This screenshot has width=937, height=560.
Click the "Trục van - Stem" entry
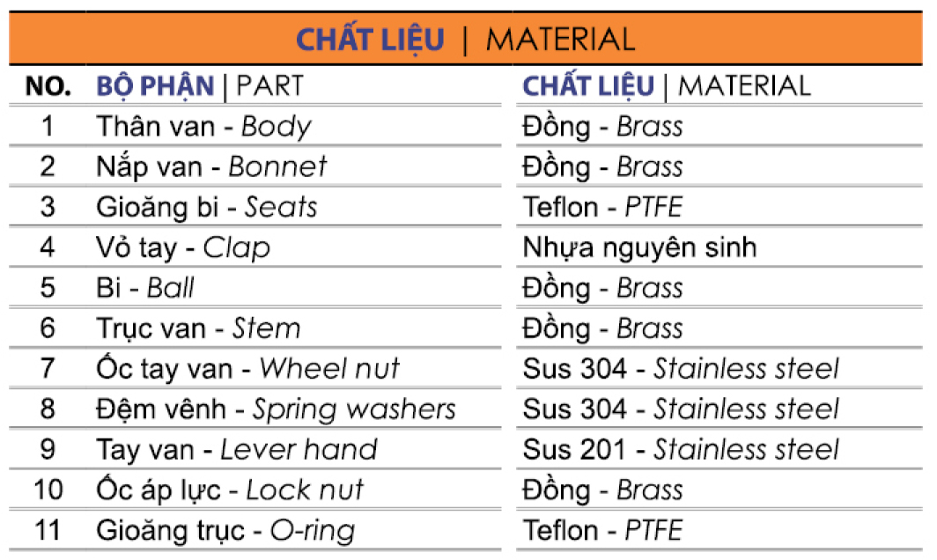click(x=198, y=328)
